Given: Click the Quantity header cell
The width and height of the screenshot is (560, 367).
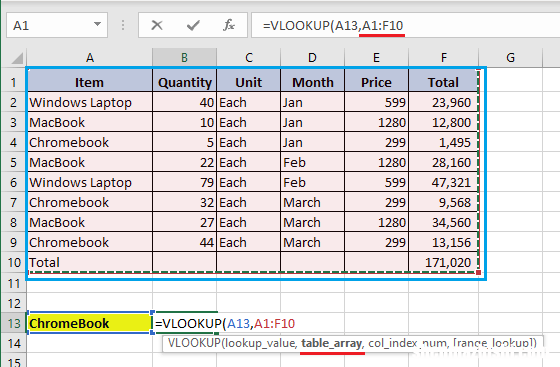Looking at the screenshot, I should pos(185,82).
